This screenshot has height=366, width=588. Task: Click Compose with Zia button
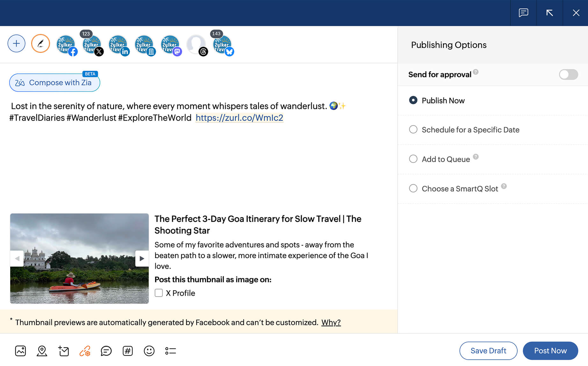(x=54, y=83)
